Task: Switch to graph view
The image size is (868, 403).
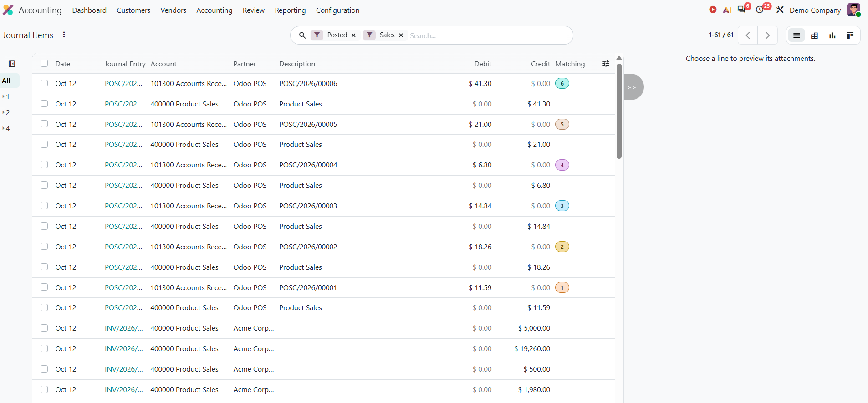Action: (x=832, y=35)
